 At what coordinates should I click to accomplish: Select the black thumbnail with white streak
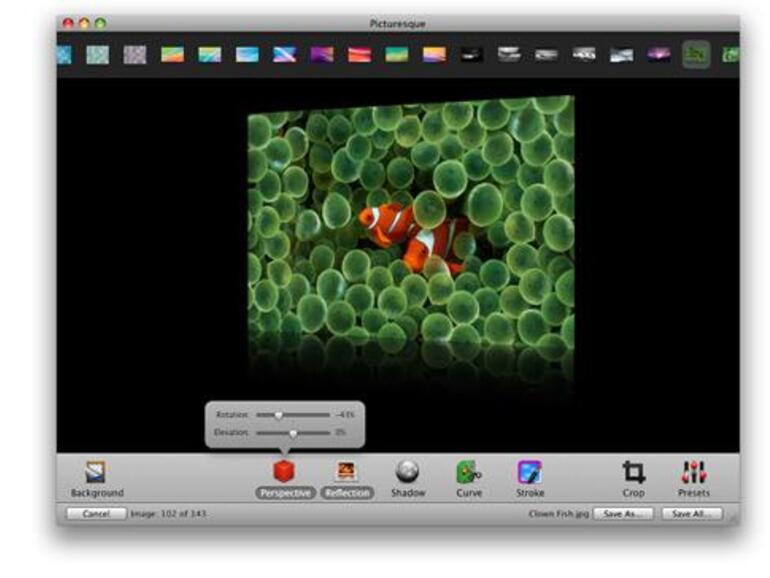[472, 55]
